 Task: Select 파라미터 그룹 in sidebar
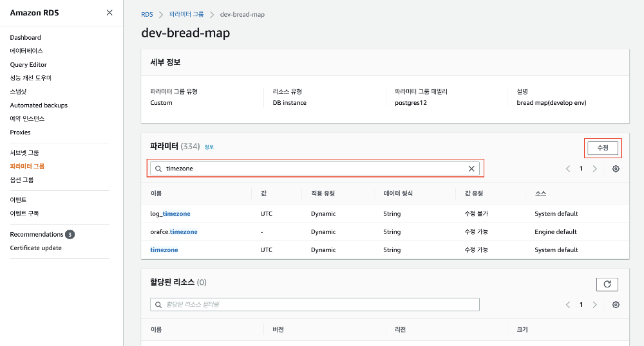(27, 166)
